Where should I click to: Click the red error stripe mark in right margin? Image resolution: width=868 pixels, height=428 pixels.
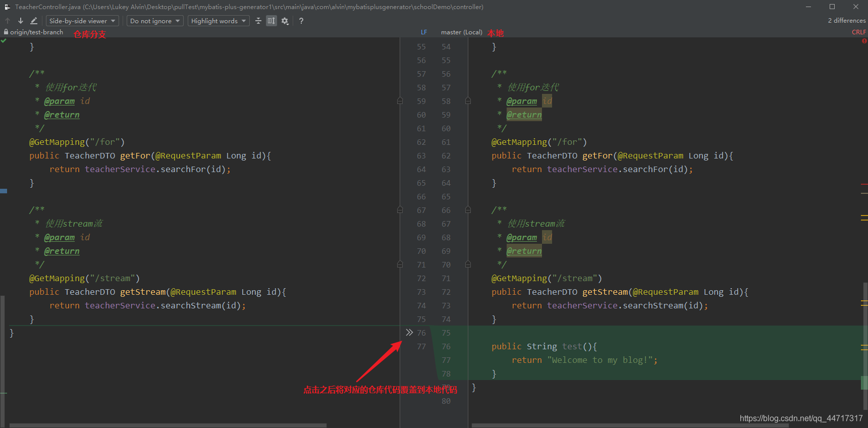[864, 185]
